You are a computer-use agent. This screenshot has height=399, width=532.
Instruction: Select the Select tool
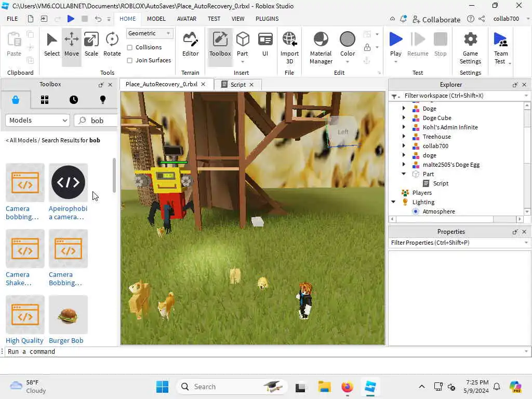coord(51,45)
